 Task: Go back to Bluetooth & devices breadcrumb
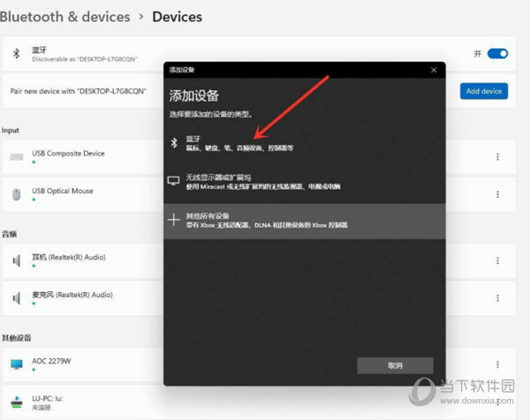[64, 17]
